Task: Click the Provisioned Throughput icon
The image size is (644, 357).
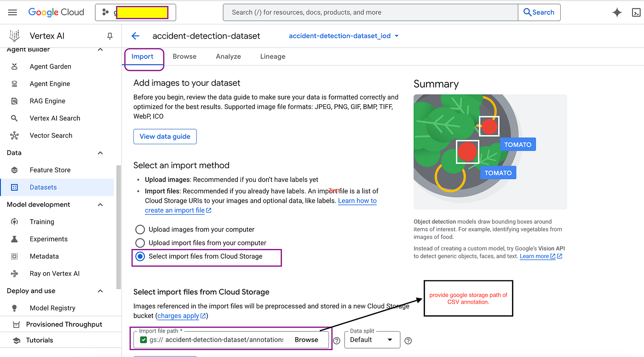Action: (17, 324)
